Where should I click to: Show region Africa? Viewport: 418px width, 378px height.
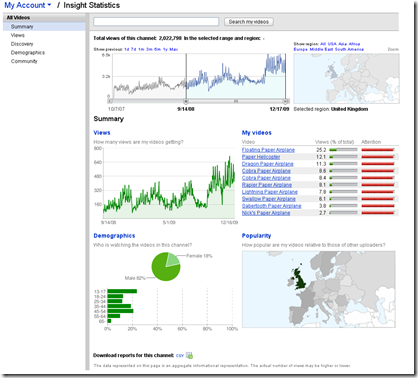(354, 44)
